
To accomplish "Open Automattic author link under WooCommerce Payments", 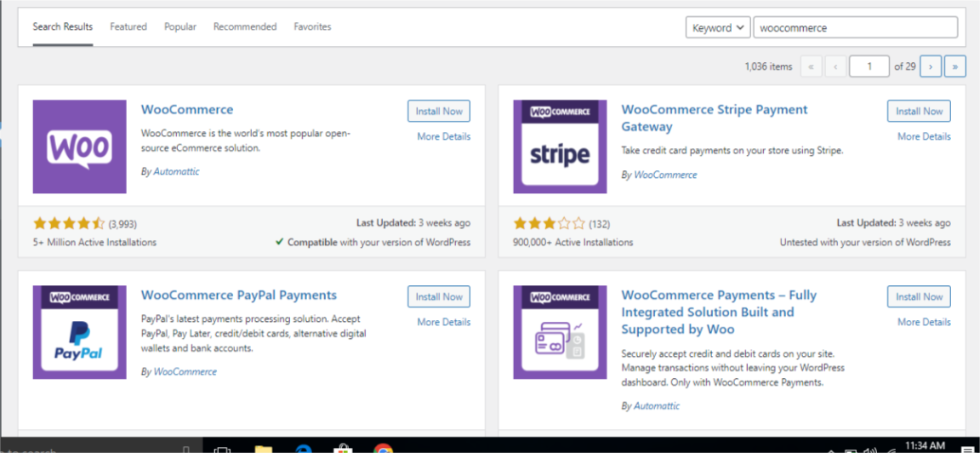I will click(657, 406).
